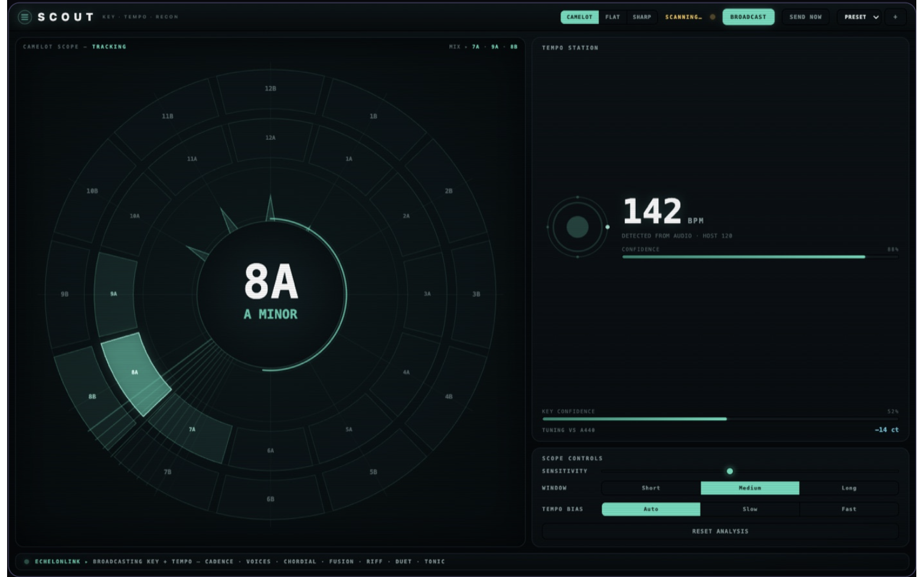The width and height of the screenshot is (924, 577).
Task: Set window to Long
Action: 849,488
